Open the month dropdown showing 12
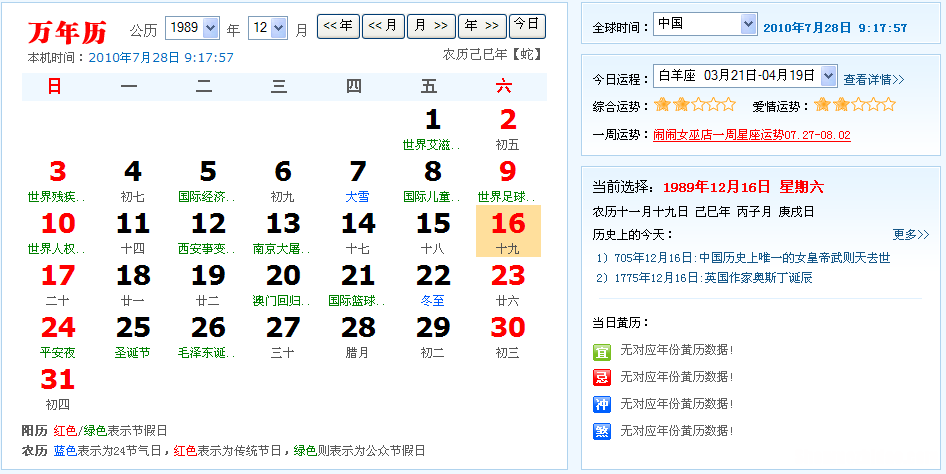The image size is (946, 474). (x=266, y=28)
